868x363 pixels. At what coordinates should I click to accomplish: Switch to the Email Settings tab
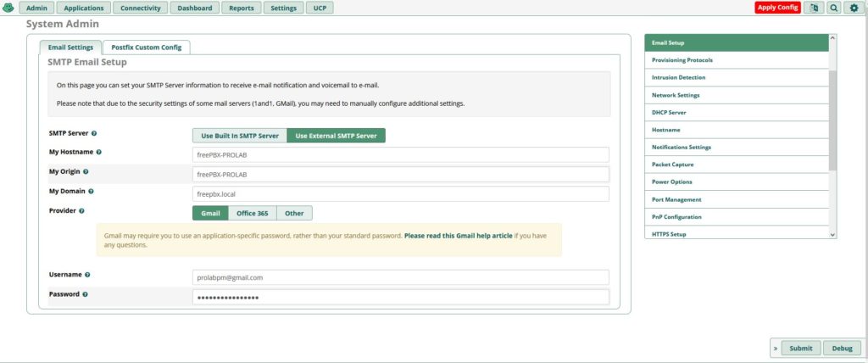[x=70, y=47]
